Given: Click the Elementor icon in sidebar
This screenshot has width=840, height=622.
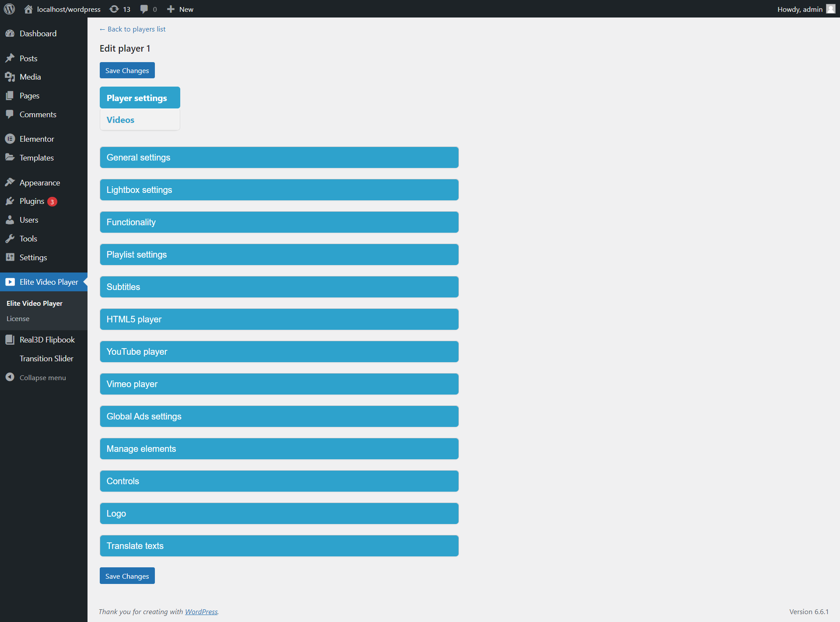Looking at the screenshot, I should [x=10, y=139].
